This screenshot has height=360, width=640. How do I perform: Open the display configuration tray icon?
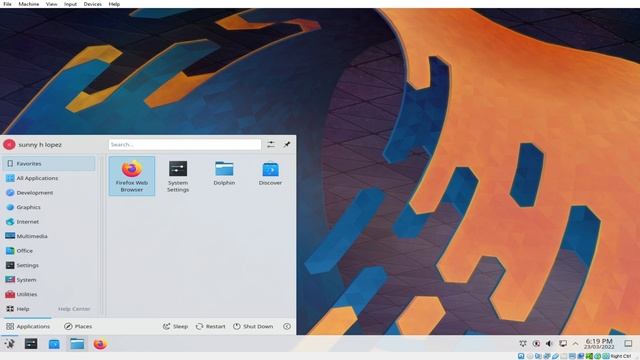pyautogui.click(x=563, y=344)
